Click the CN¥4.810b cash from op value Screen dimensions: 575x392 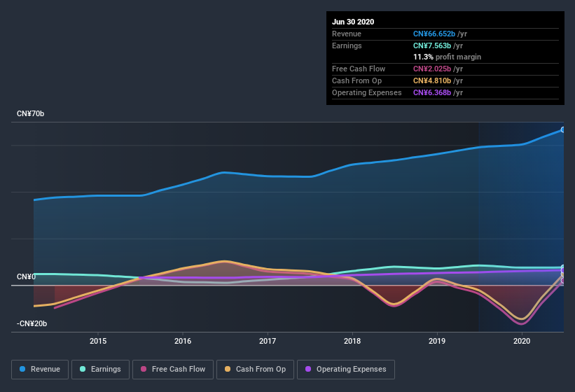[x=432, y=81]
